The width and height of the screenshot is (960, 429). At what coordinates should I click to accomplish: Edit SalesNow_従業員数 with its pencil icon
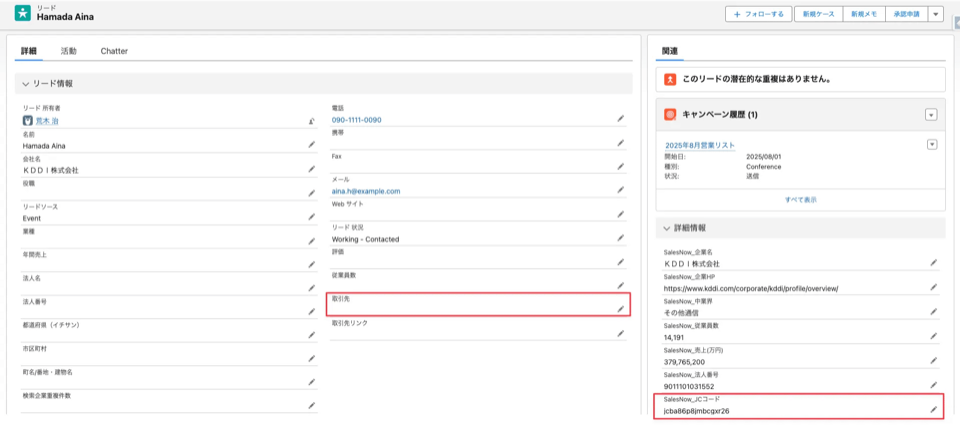934,336
